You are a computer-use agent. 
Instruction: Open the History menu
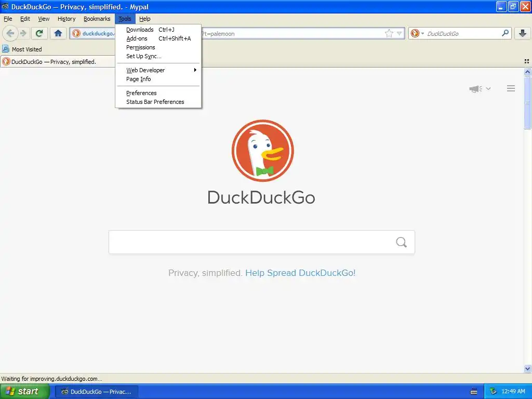click(66, 19)
